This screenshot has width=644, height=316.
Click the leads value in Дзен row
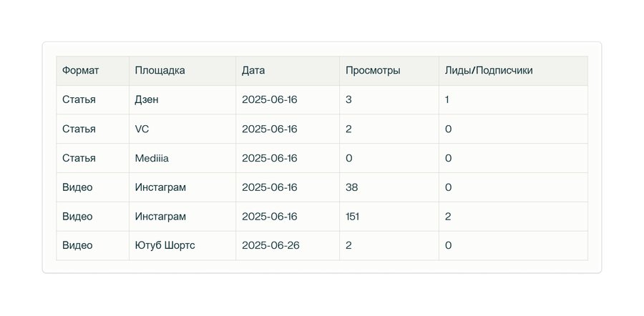447,100
